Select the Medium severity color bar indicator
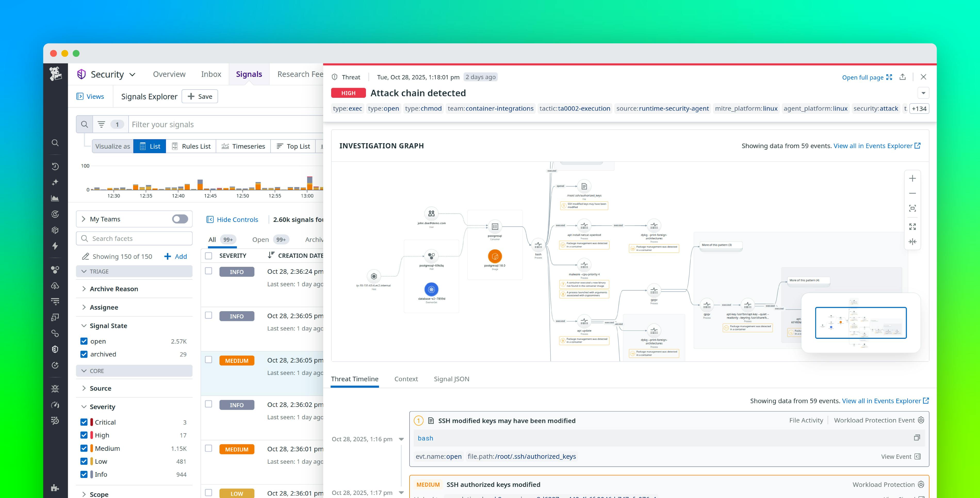This screenshot has height=498, width=980. point(92,448)
